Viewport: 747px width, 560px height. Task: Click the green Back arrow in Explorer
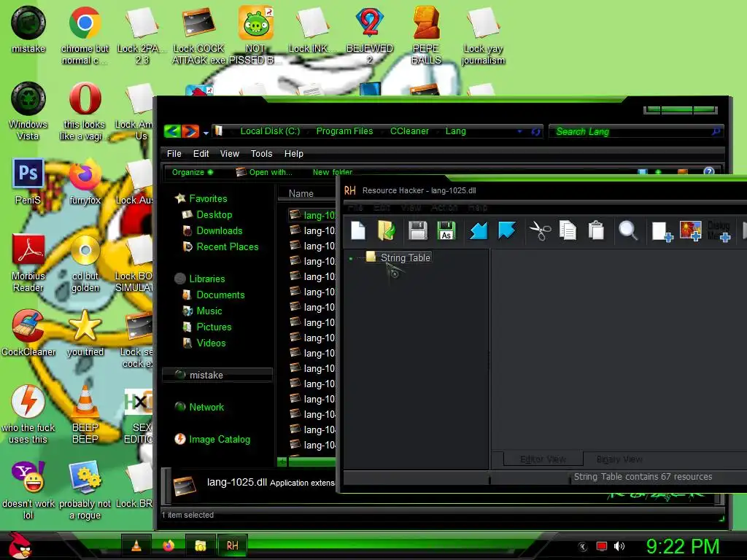pyautogui.click(x=172, y=131)
